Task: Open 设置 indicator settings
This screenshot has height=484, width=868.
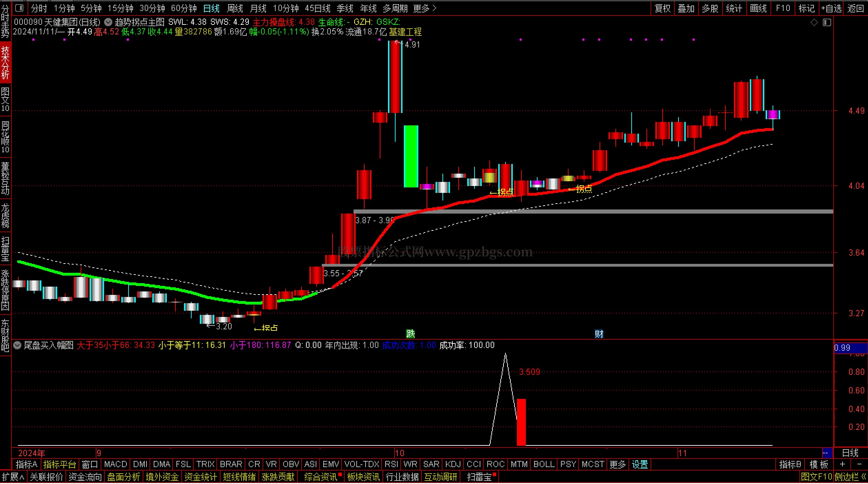Action: tap(640, 464)
